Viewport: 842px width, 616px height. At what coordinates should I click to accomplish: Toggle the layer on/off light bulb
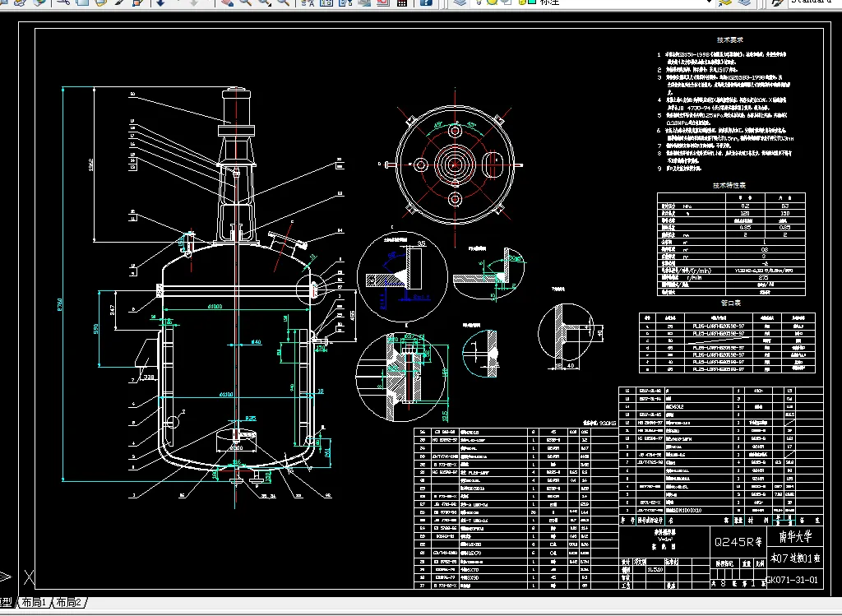click(x=479, y=2)
